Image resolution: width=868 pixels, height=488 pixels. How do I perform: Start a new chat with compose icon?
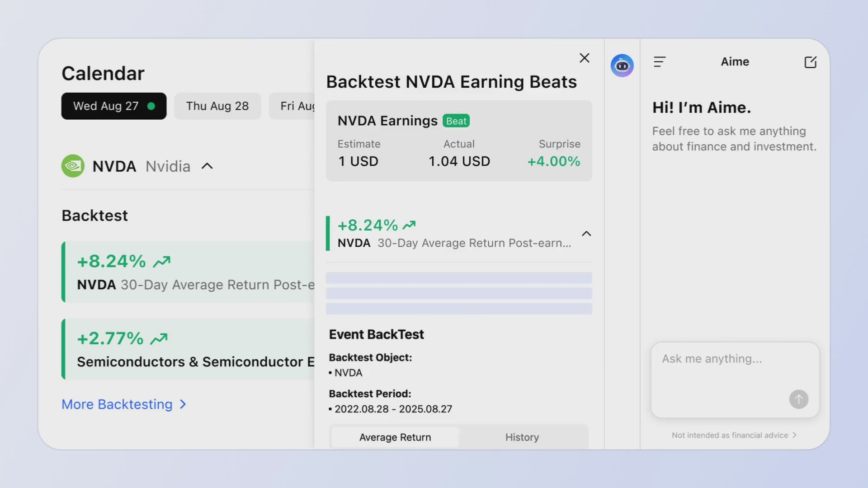click(810, 62)
